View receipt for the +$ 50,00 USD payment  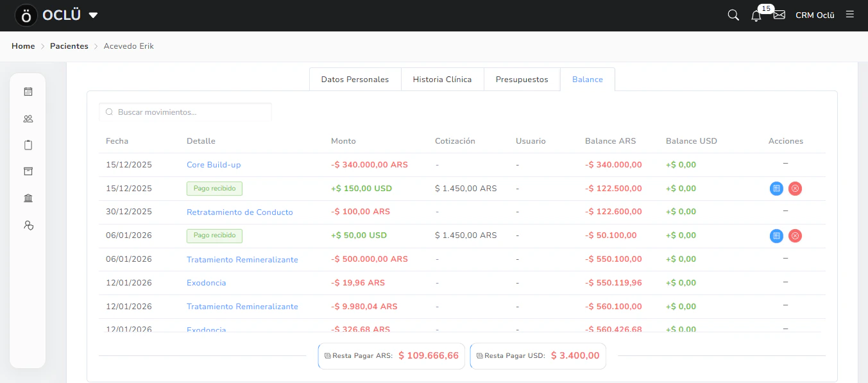click(776, 236)
